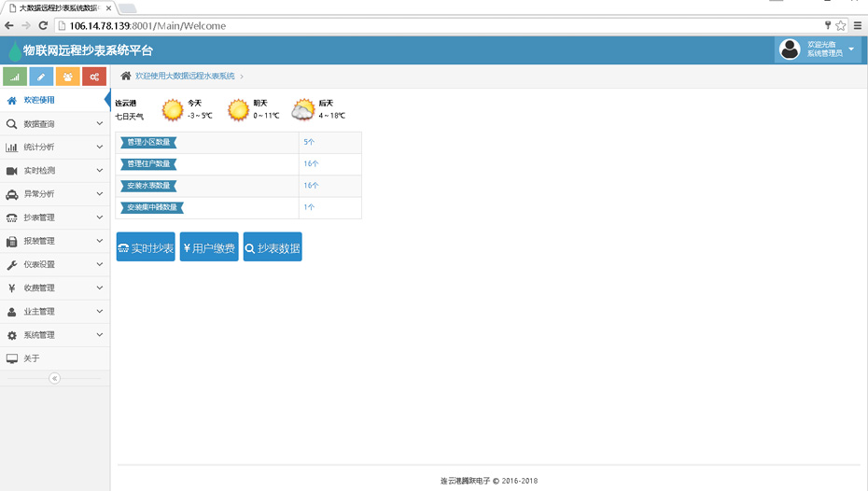Click the orange users group shortcut icon

click(x=68, y=77)
